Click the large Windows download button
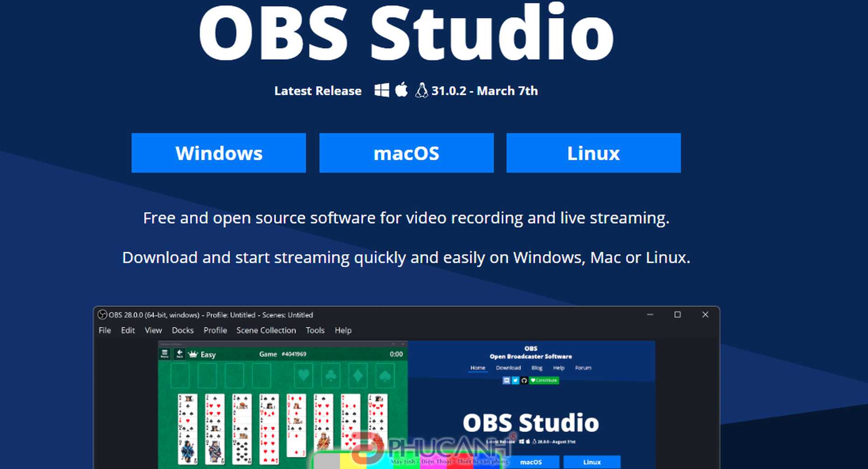The width and height of the screenshot is (868, 469). point(219,153)
